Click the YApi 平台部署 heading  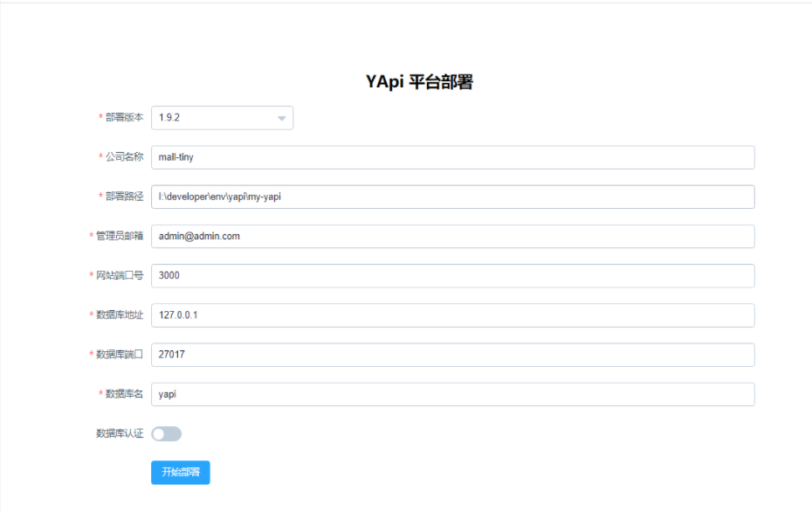tap(419, 82)
